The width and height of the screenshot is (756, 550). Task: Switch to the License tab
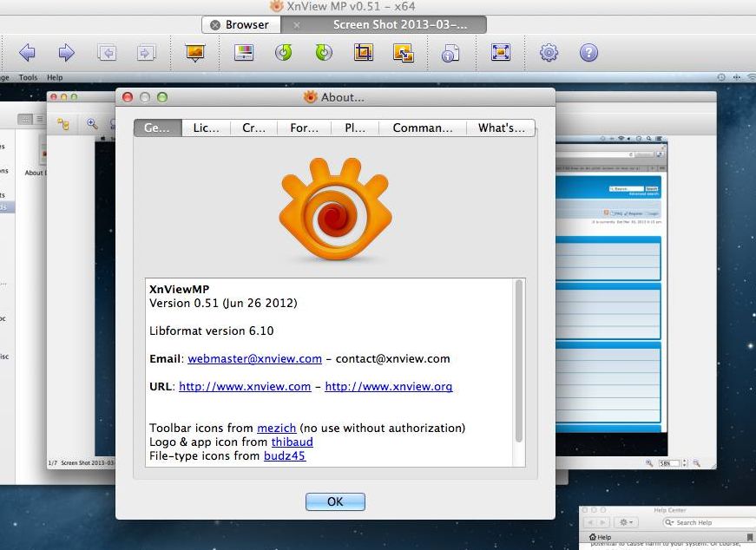pos(206,128)
